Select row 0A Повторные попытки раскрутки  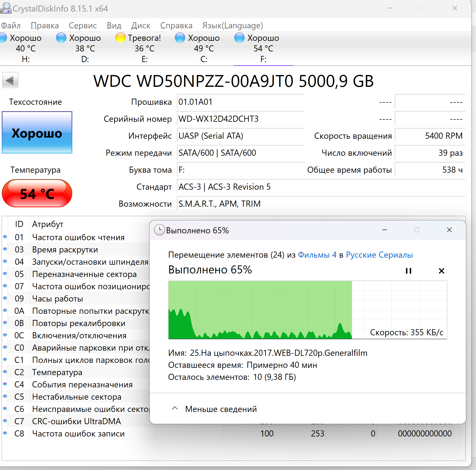coord(76,311)
